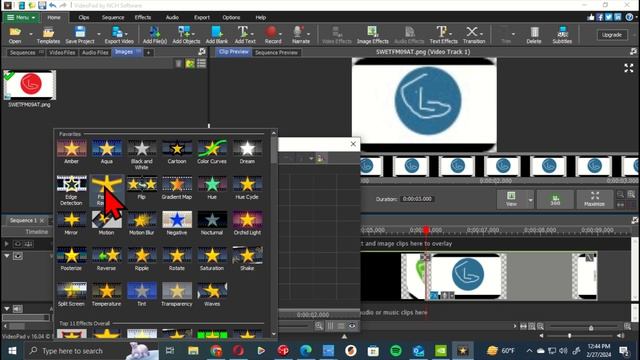Choose the Motion effect
Screen dimensions: 640x360
107,223
